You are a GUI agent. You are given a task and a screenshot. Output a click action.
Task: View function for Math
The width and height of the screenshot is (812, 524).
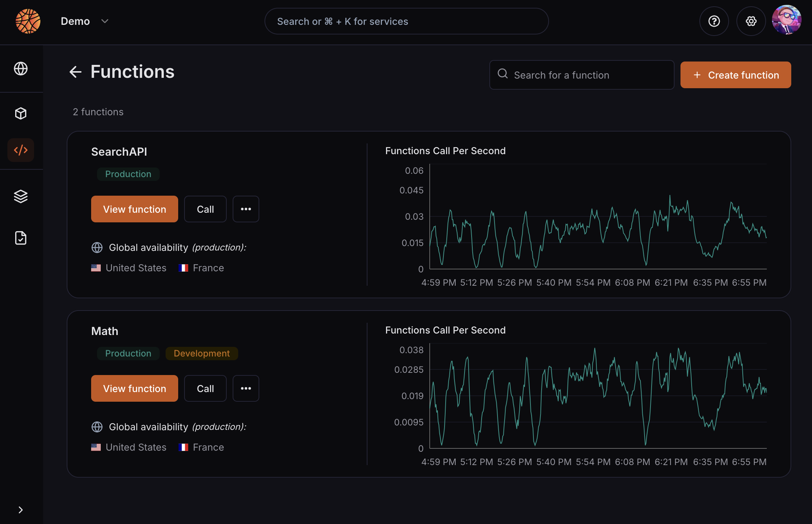pyautogui.click(x=134, y=388)
